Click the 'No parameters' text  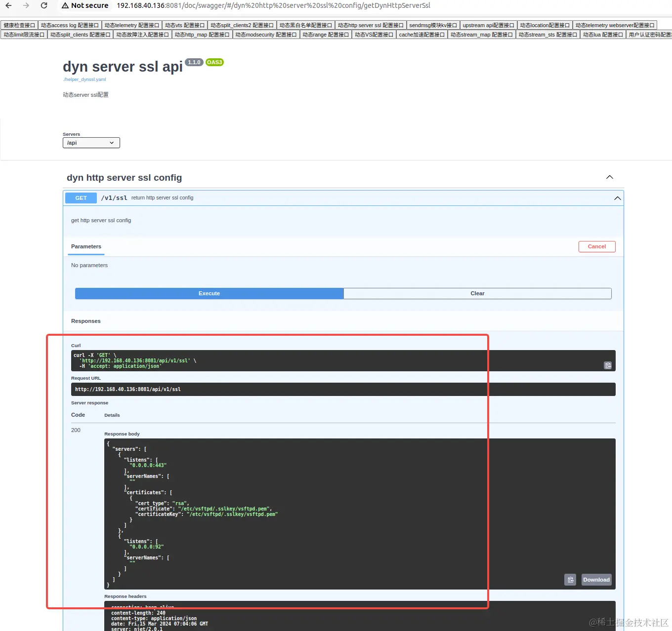coord(89,265)
